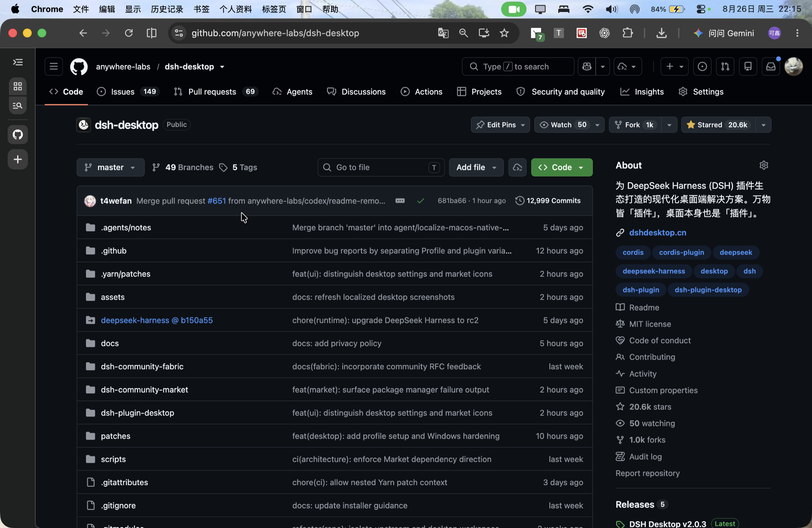This screenshot has width=812, height=528.
Task: Click the Go to file search field
Action: tap(381, 167)
